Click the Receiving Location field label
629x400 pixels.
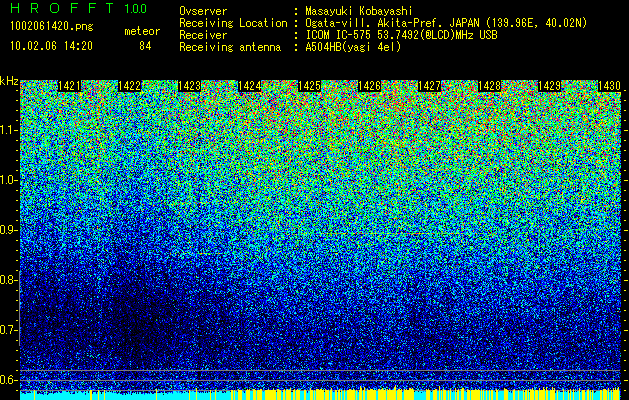(x=233, y=23)
